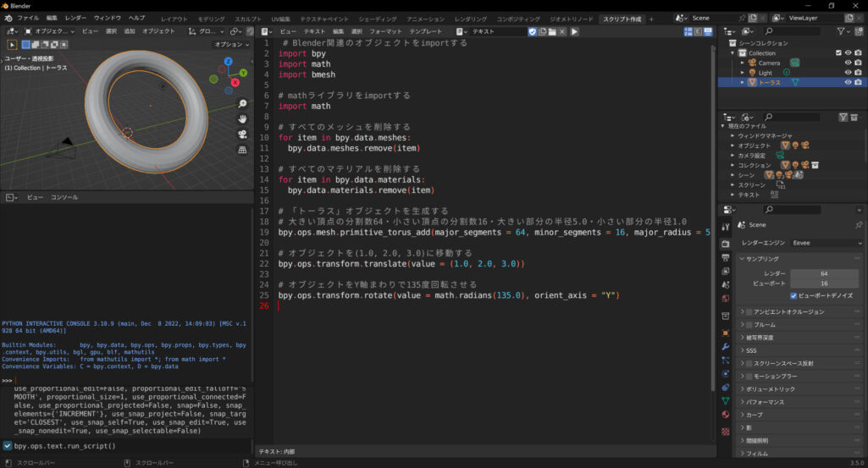Enable ブルーム checkbox

(749, 325)
